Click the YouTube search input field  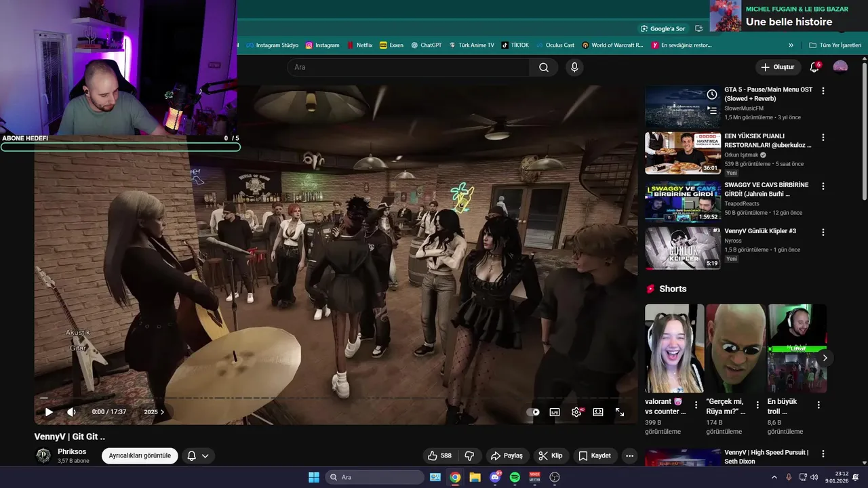coord(408,67)
